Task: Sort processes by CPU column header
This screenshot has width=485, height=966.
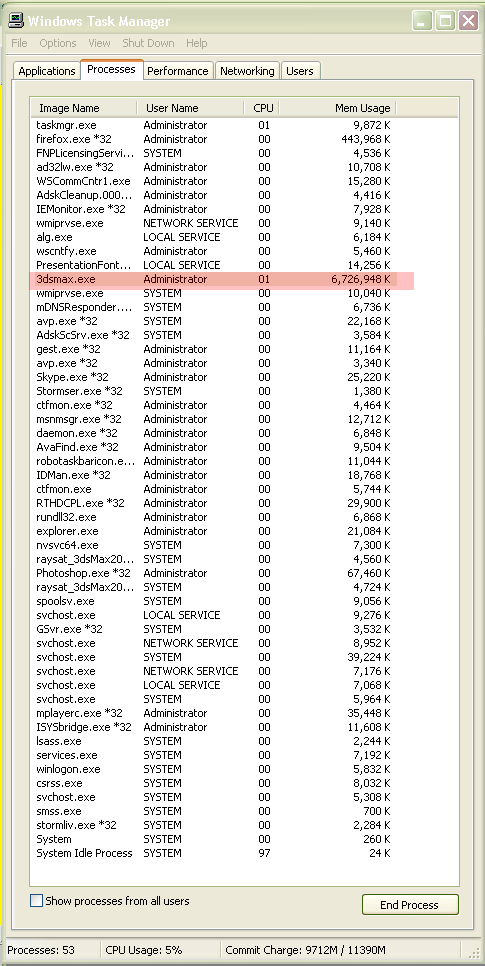Action: (x=262, y=108)
